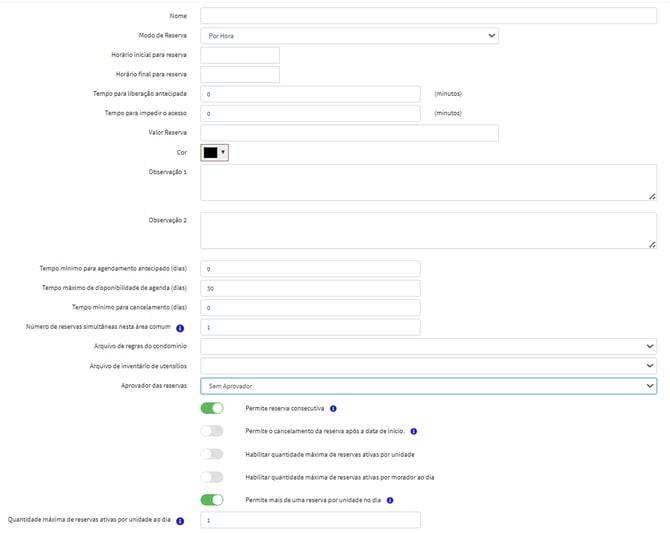Click info icon next to Permite reserva consecutiva
The image size is (670, 533).
pyautogui.click(x=333, y=409)
